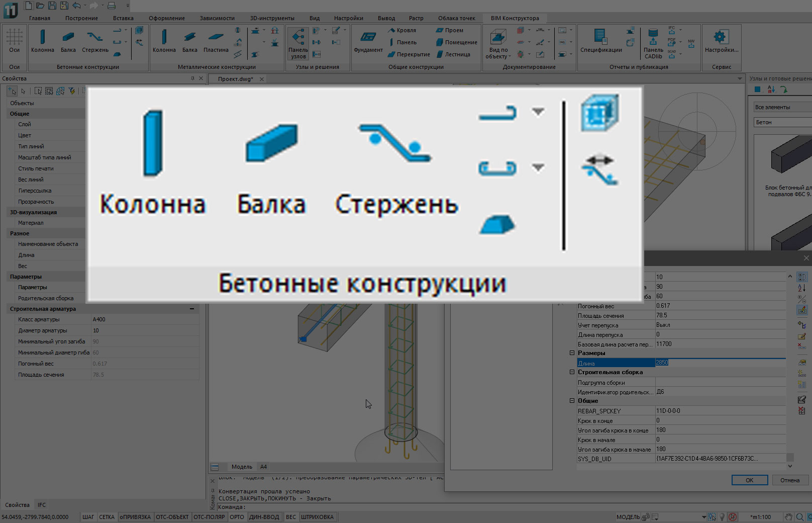This screenshot has height=523, width=812.
Task: Click the Класс арматуры value A400
Action: [x=145, y=319]
